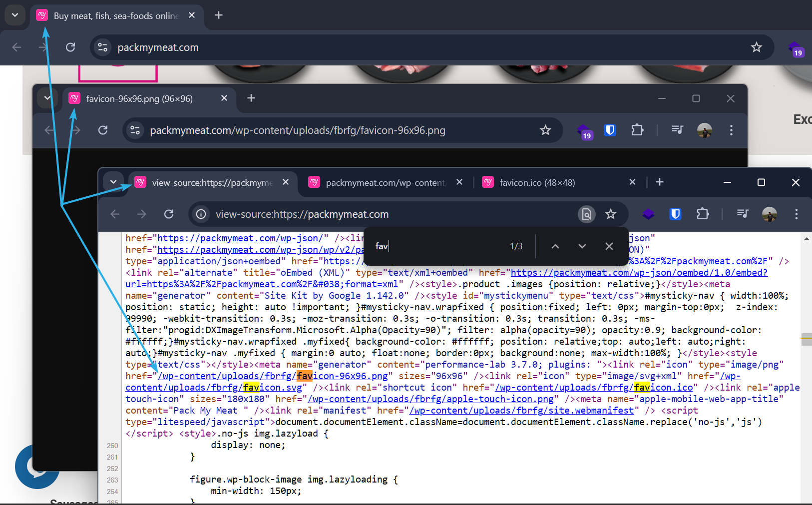Reload the packmymeat.com homepage in back window
This screenshot has width=812, height=505.
pos(70,47)
